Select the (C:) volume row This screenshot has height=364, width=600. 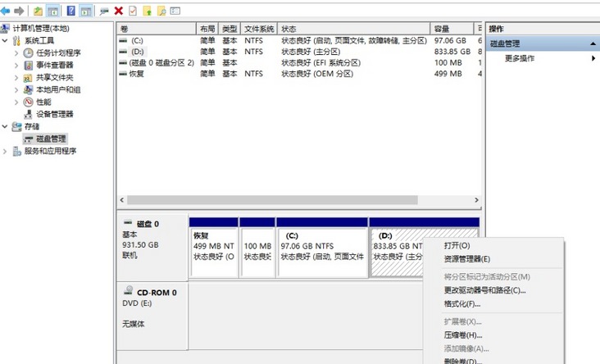[298, 40]
